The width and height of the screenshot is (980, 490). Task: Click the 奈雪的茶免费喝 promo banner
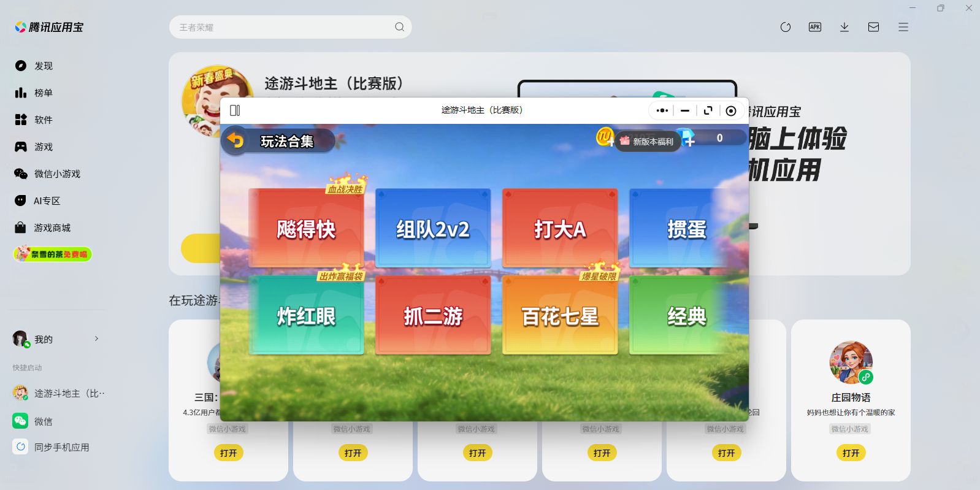(x=53, y=254)
